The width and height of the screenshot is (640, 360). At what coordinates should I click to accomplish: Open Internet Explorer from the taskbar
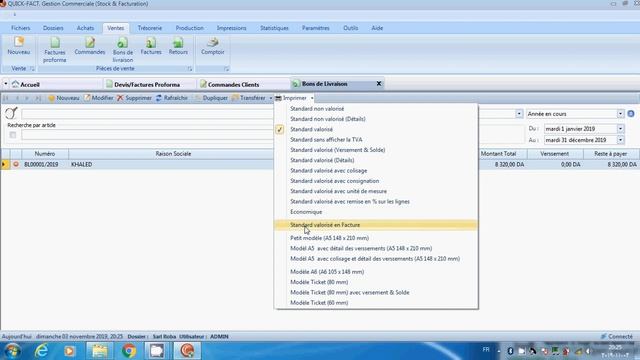(x=42, y=351)
